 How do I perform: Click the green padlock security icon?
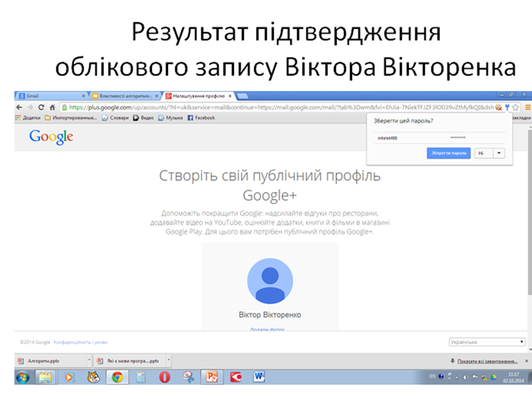(64, 108)
